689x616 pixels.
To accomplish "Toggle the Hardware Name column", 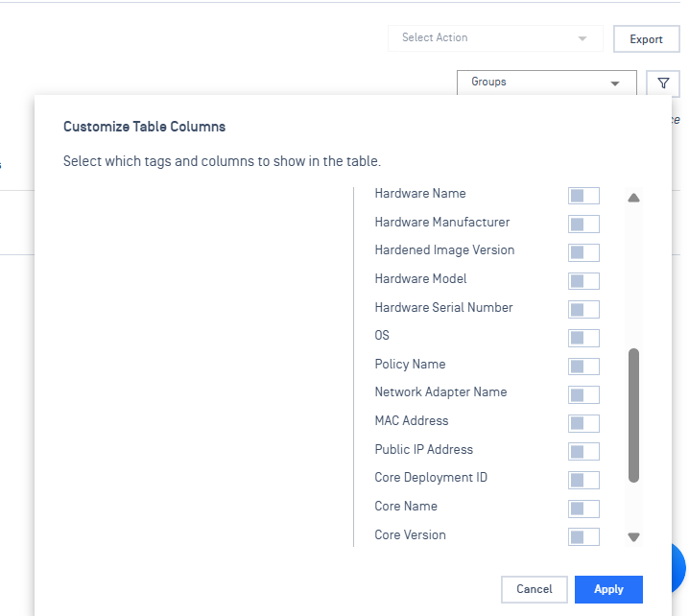I will (x=583, y=196).
